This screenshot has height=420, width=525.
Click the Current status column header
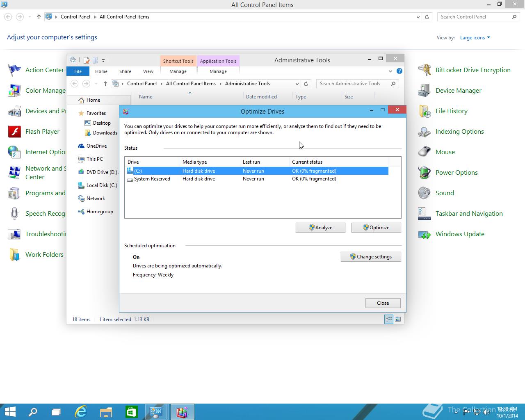(338, 162)
